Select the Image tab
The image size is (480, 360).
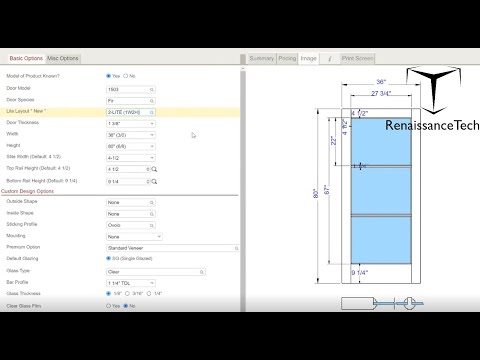tap(308, 59)
